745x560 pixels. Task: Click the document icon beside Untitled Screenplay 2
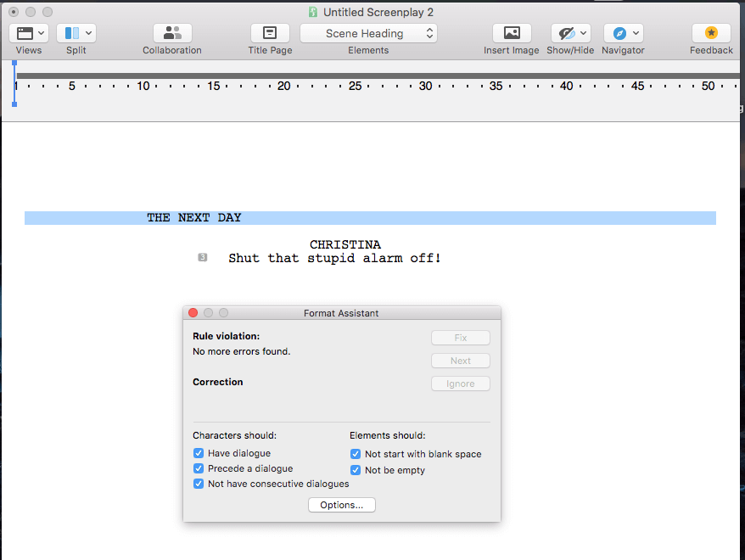click(x=312, y=12)
